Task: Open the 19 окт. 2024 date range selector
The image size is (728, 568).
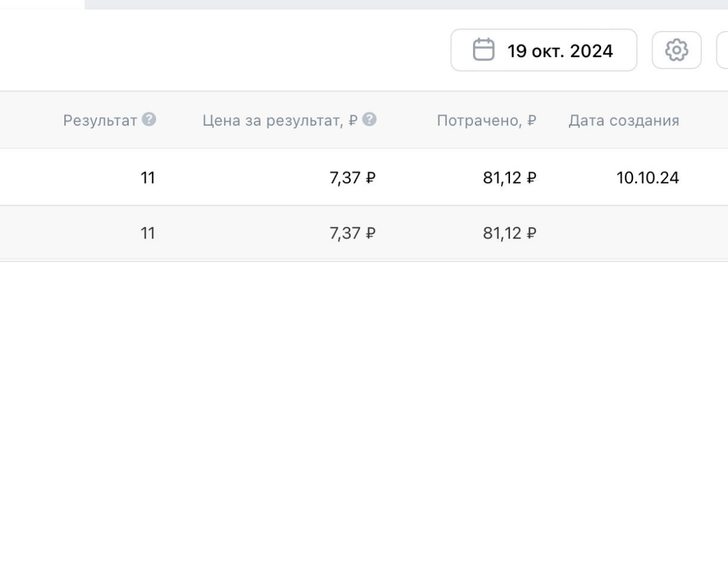Action: (x=543, y=51)
